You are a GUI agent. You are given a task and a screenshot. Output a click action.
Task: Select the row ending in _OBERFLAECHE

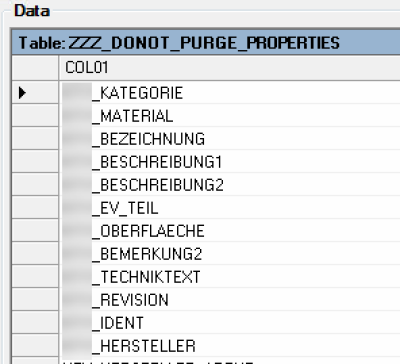click(x=230, y=230)
